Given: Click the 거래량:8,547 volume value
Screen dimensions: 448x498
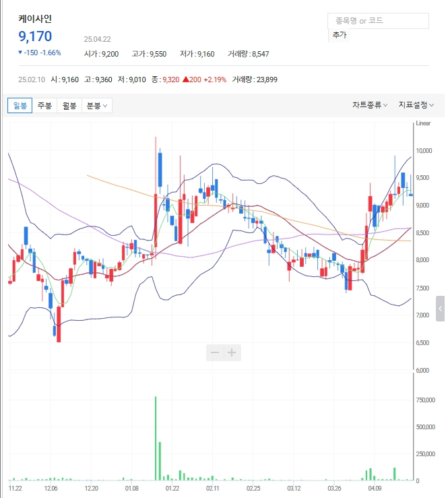Looking at the screenshot, I should pyautogui.click(x=249, y=54).
